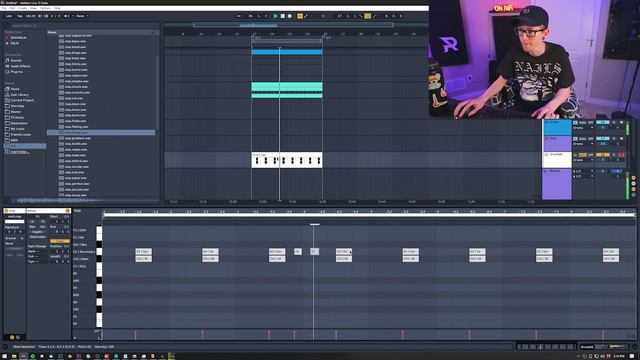Toggle the third track's yellow activator button
The width and height of the screenshot is (640, 360).
click(602, 155)
